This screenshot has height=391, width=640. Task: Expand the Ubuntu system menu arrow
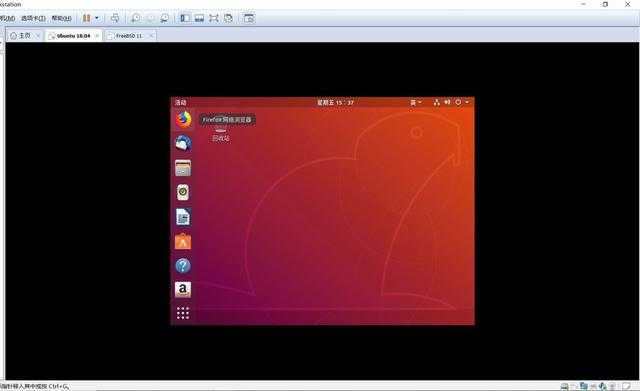pos(467,102)
